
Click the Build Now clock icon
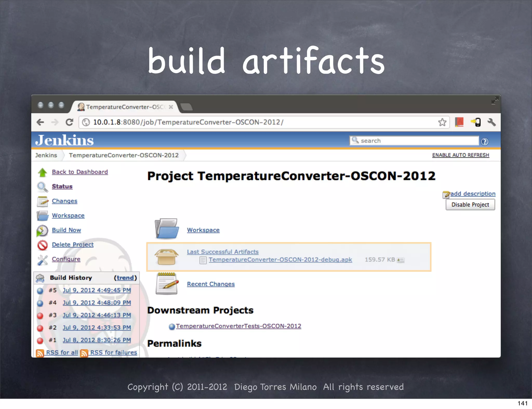pyautogui.click(x=42, y=230)
